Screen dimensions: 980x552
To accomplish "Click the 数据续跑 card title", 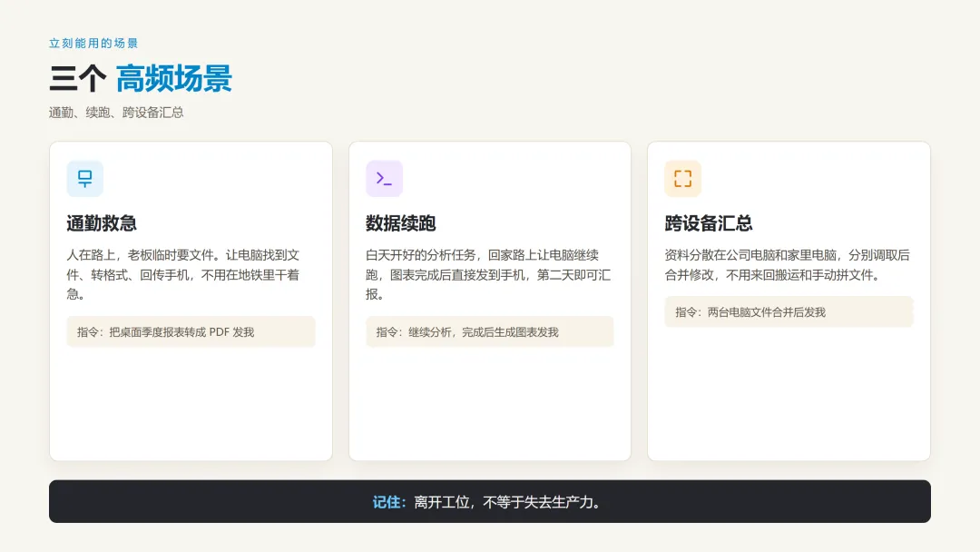I will tap(401, 223).
